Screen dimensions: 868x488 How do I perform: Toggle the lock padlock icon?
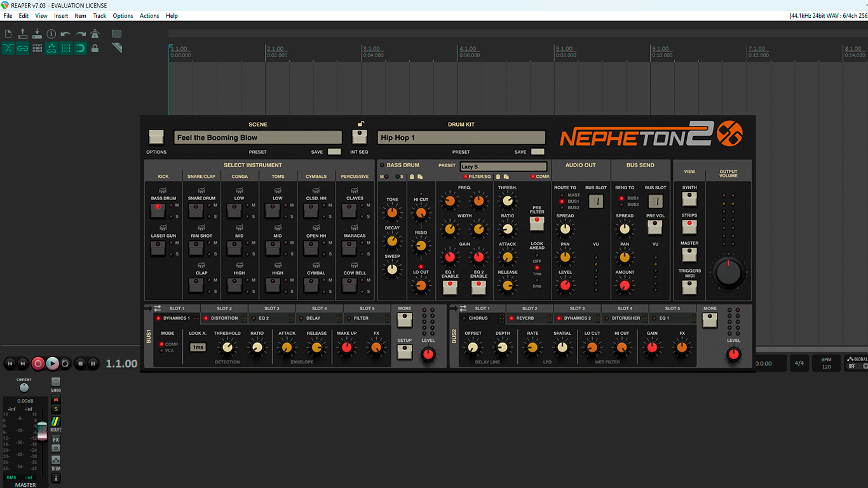coord(95,48)
